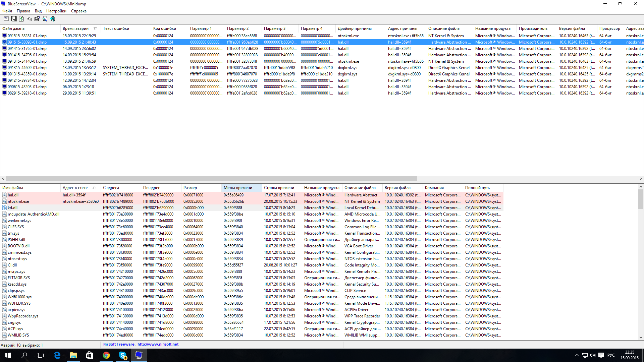Click the Properties toolbar icon

point(37,19)
